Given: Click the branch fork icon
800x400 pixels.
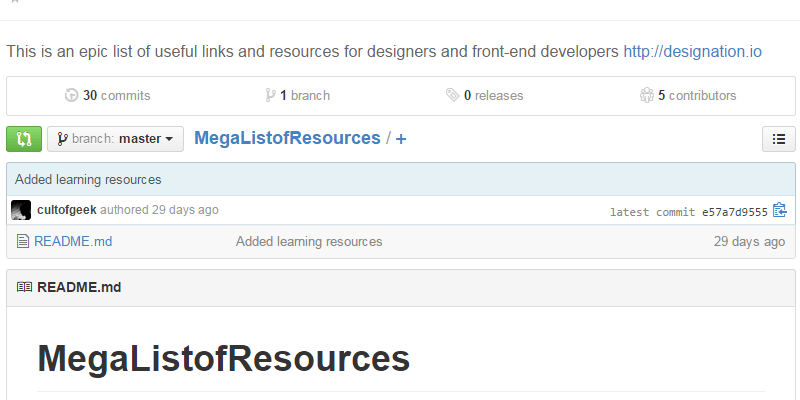Looking at the screenshot, I should (x=270, y=96).
